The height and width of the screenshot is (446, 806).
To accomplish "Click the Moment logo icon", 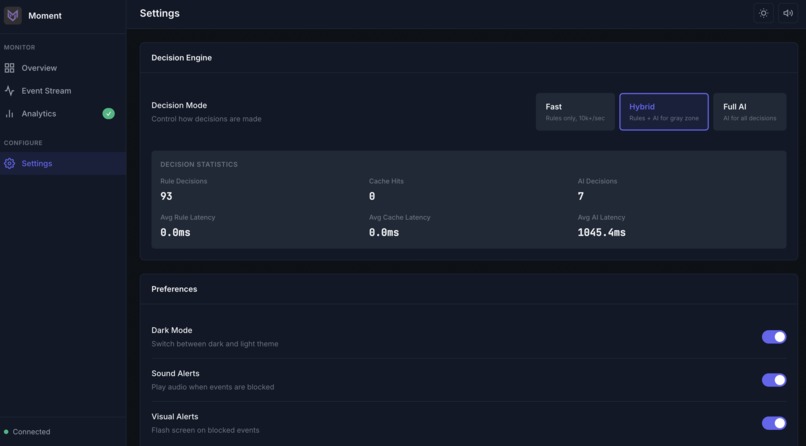I will 13,15.
